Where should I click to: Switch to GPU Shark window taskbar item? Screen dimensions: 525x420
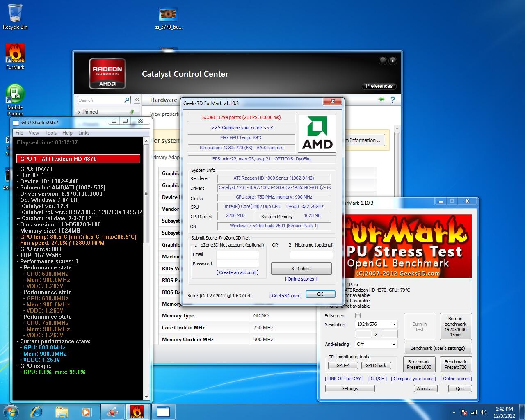point(163,411)
